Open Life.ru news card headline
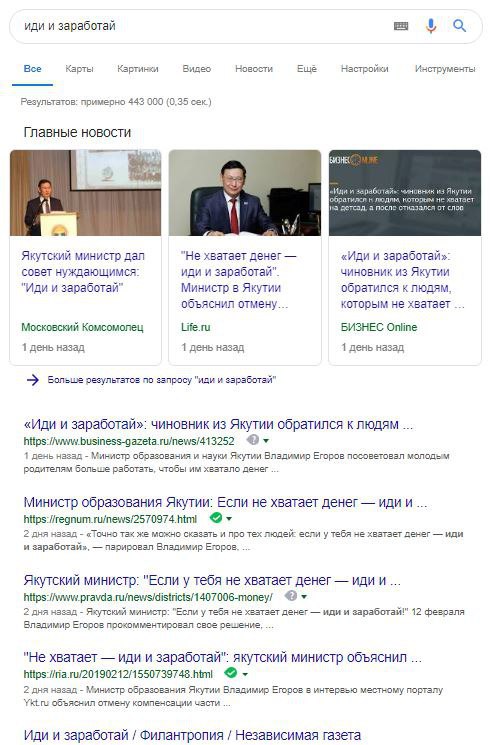Viewport: 490px width, 745px height. point(238,280)
